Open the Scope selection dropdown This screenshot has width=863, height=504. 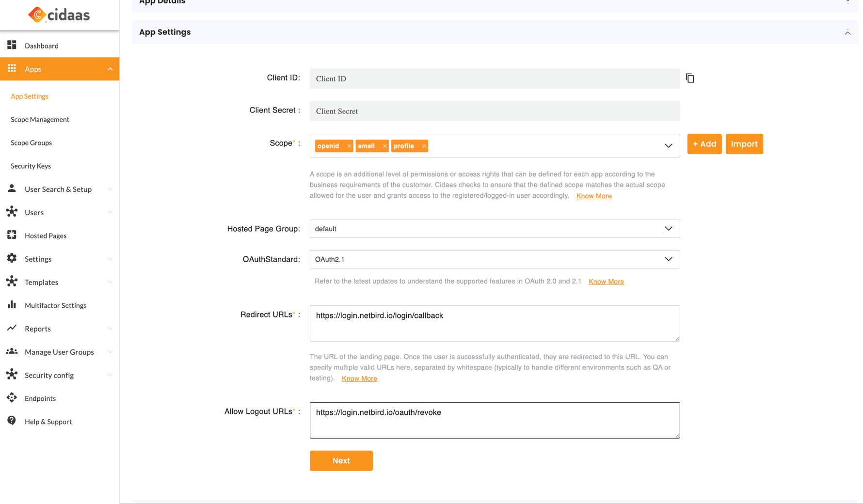point(669,145)
